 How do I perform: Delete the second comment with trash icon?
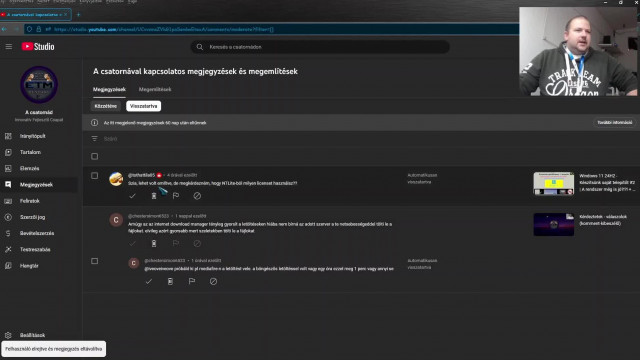[x=154, y=243]
